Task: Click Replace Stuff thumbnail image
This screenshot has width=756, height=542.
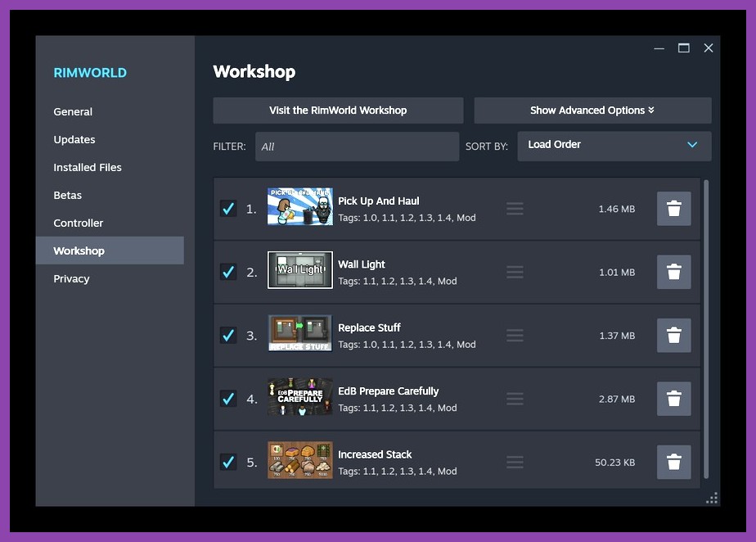Action: click(x=300, y=333)
